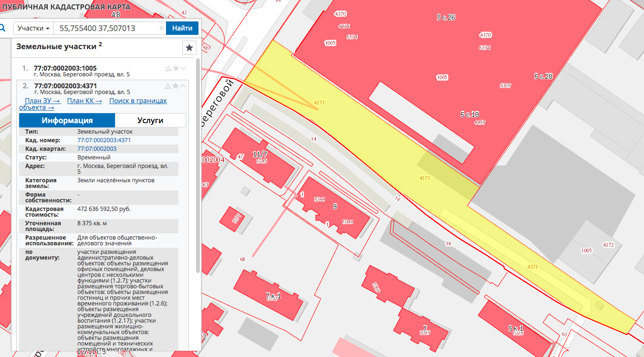Click building 11/7 on the map
The width and height of the screenshot is (644, 357).
click(260, 154)
